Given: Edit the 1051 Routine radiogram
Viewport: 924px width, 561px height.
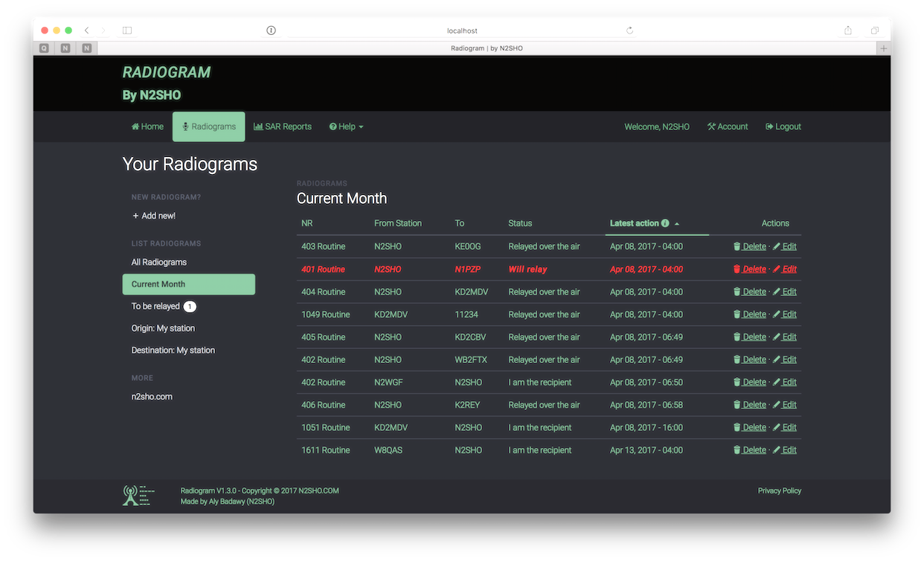Looking at the screenshot, I should pos(785,428).
